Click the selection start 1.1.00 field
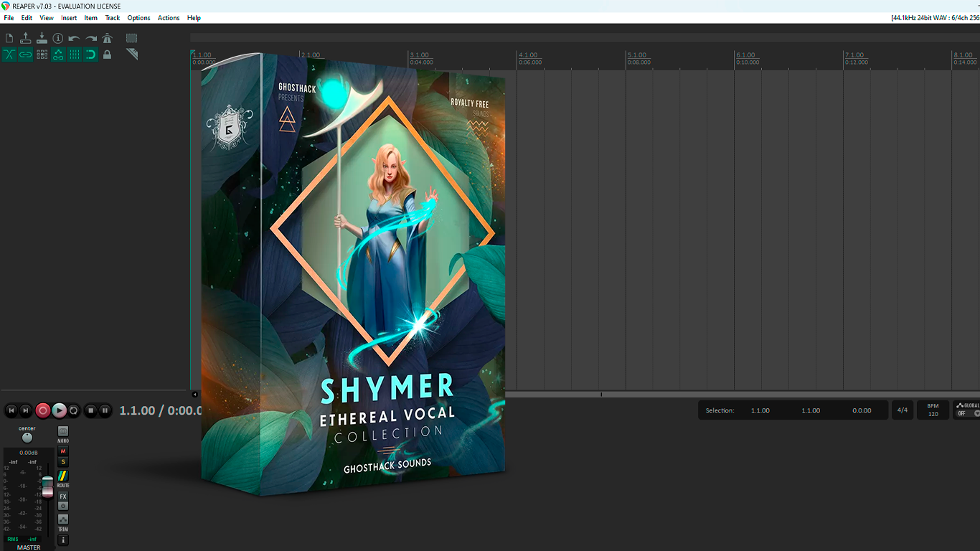The image size is (980, 551). pyautogui.click(x=760, y=410)
